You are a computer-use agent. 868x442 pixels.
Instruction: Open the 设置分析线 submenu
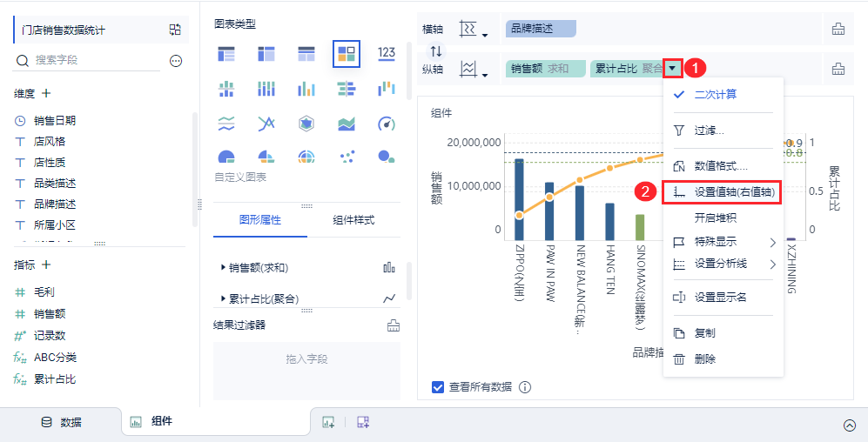click(x=723, y=265)
